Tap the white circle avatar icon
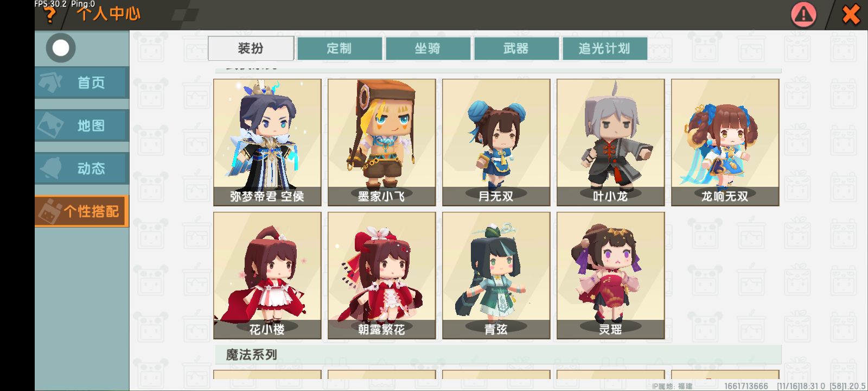 (61, 48)
